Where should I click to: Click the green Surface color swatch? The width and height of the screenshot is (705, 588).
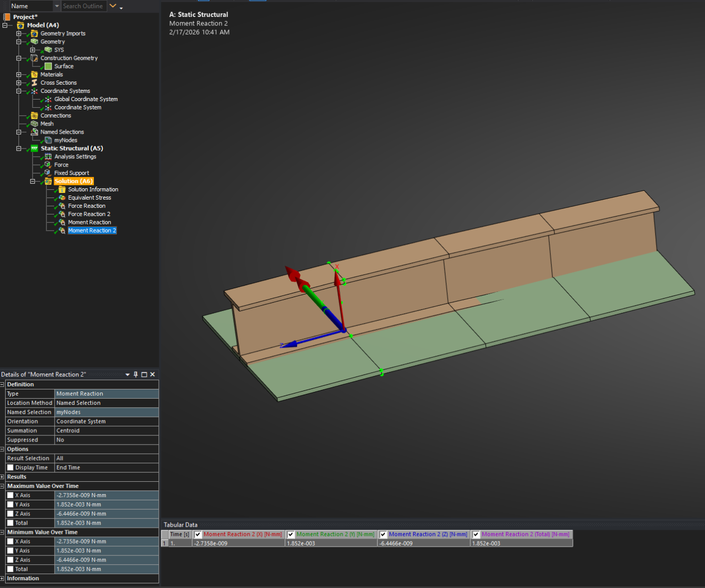coord(48,66)
